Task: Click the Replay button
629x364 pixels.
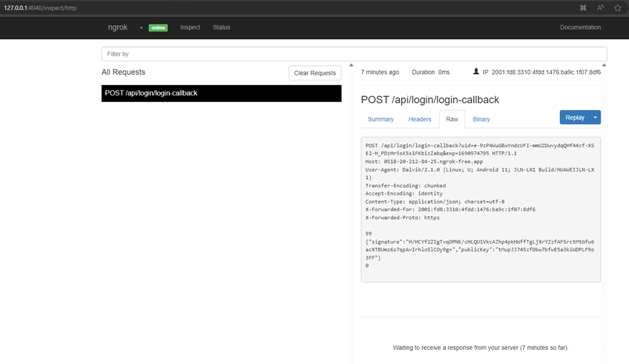Action: 575,117
